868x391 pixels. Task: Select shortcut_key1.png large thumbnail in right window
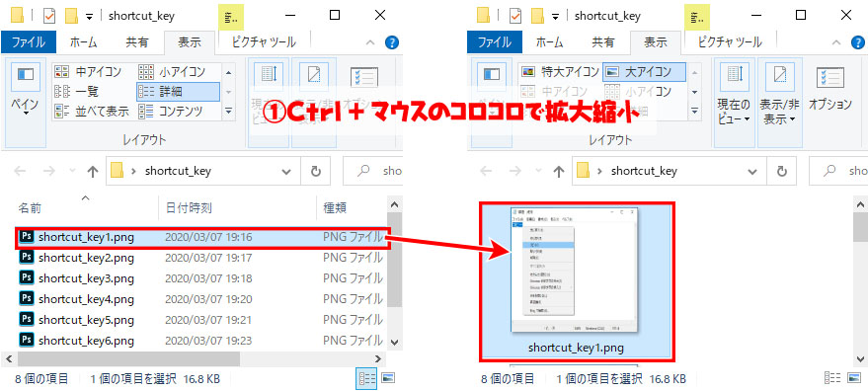coord(576,281)
